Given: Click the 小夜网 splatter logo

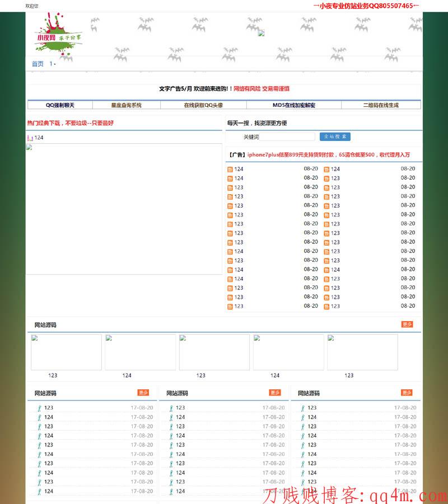Looking at the screenshot, I should [x=58, y=34].
